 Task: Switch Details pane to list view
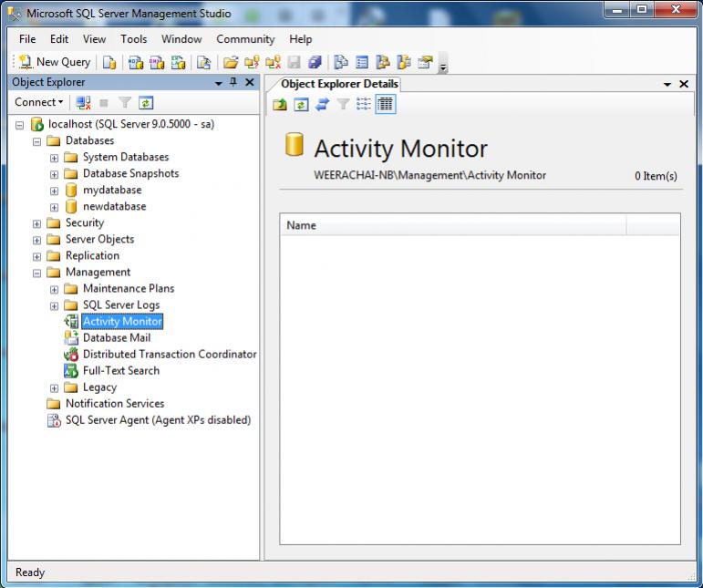[x=364, y=104]
